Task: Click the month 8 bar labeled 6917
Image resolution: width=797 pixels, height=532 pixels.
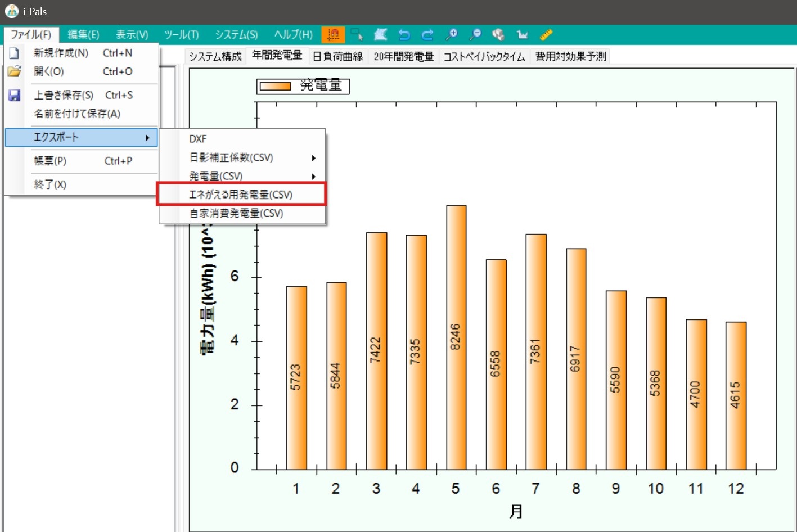Action: (x=576, y=359)
